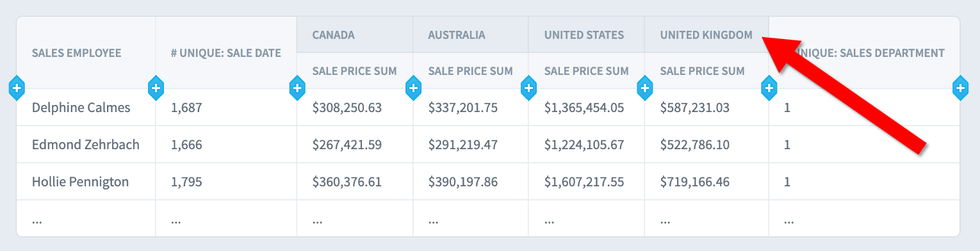Click the Australia group header

click(457, 35)
